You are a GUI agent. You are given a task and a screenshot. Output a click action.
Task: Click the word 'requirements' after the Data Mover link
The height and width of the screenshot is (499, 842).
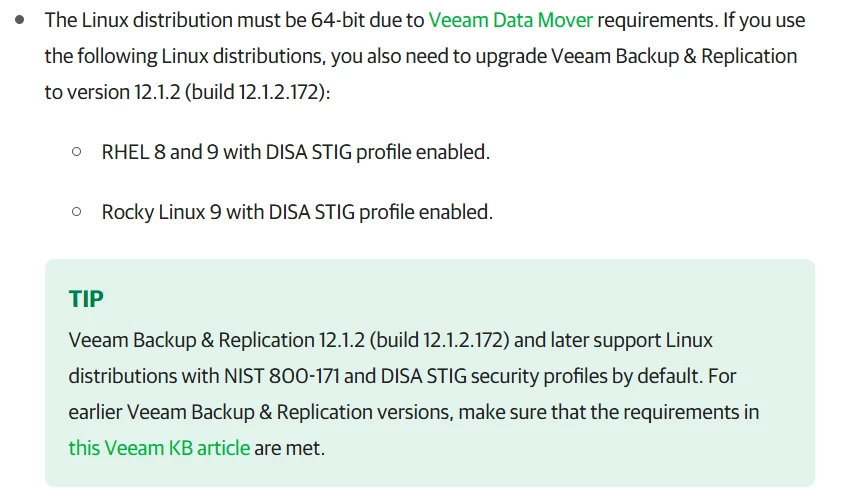(653, 20)
